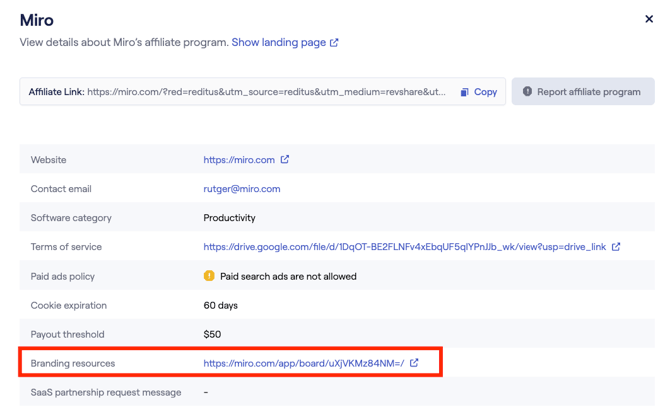Open the Branding resources Miro board link
The width and height of the screenshot is (670, 412).
click(x=303, y=363)
